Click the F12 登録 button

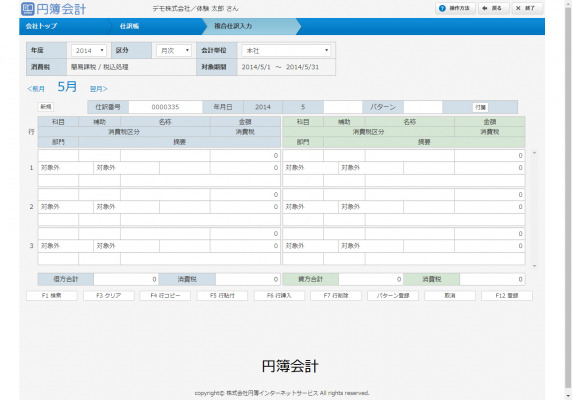(507, 296)
